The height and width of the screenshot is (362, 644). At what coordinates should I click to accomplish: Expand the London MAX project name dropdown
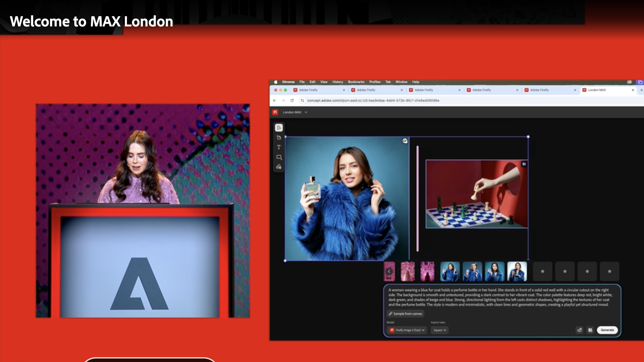(306, 112)
